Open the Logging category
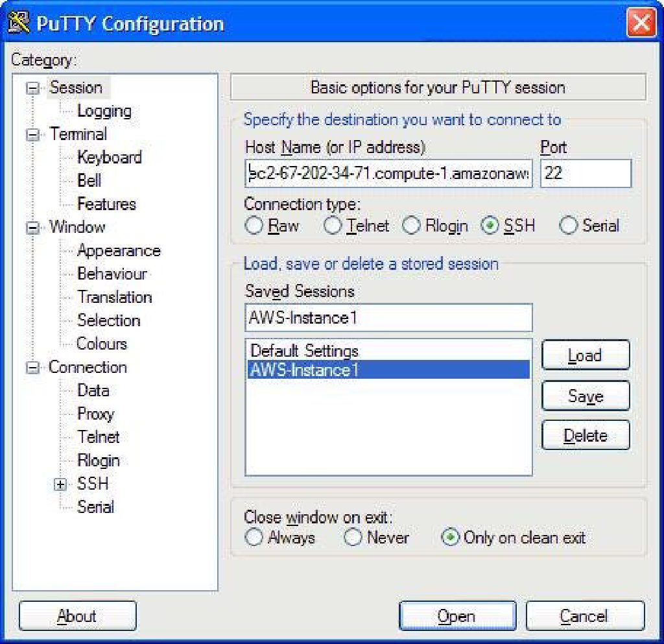This screenshot has width=664, height=644. coord(104,111)
